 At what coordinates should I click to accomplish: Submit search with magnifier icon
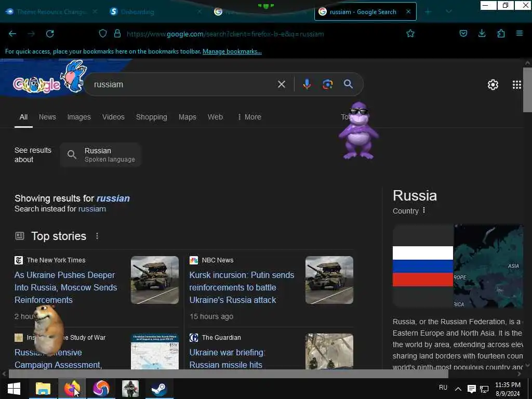coord(348,84)
